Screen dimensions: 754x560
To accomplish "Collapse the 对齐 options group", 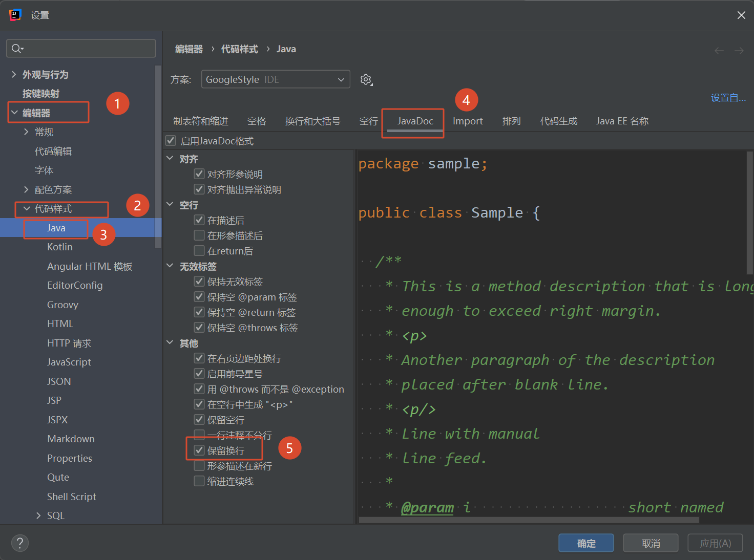I will 170,158.
